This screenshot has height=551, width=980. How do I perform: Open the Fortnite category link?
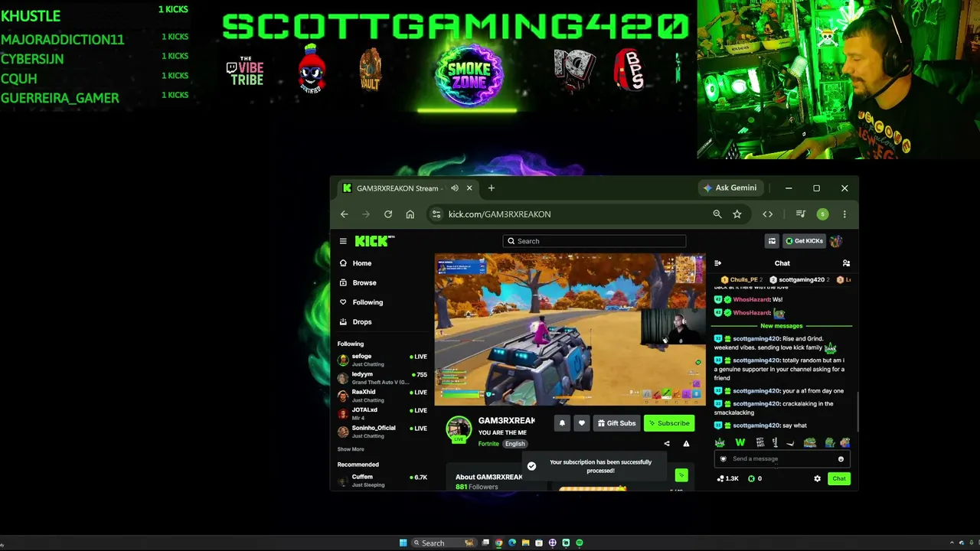pyautogui.click(x=488, y=444)
